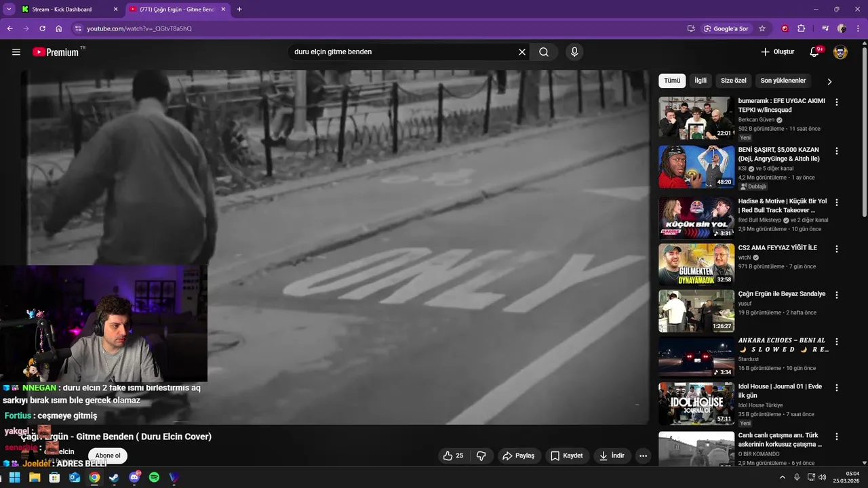Open options for Idol House video
This screenshot has height=488, width=868.
click(836, 388)
